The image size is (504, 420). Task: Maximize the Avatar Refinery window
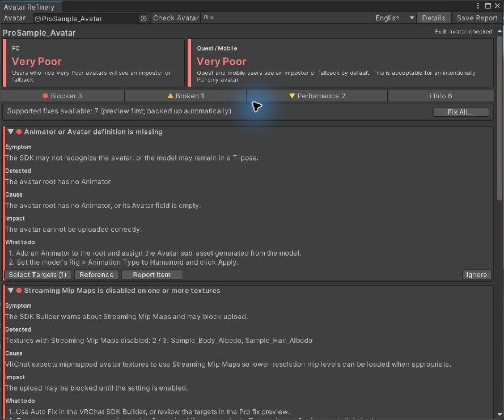[x=488, y=6]
